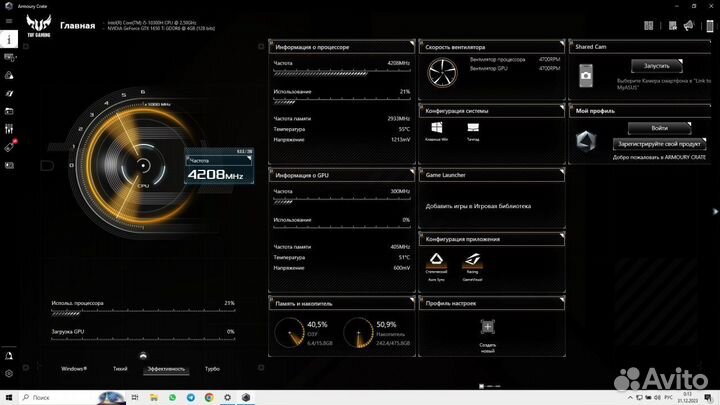
Task: Expand the Память и накопитель panel corner
Action: click(411, 300)
